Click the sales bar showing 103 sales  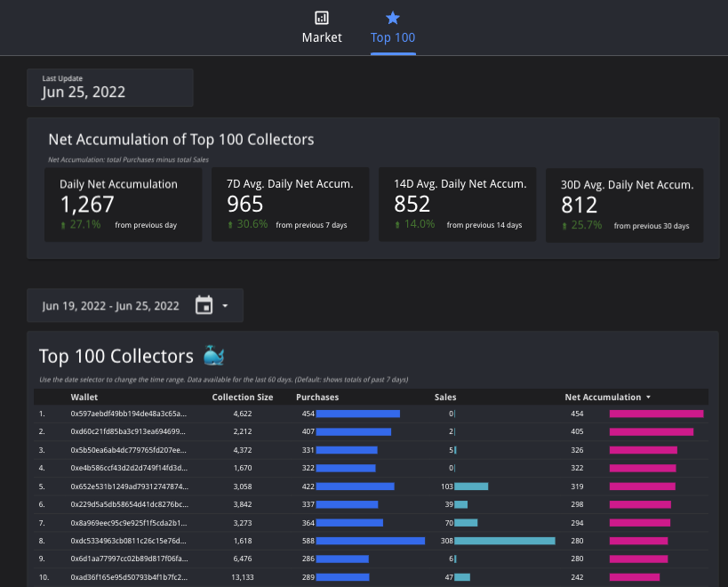pyautogui.click(x=471, y=486)
